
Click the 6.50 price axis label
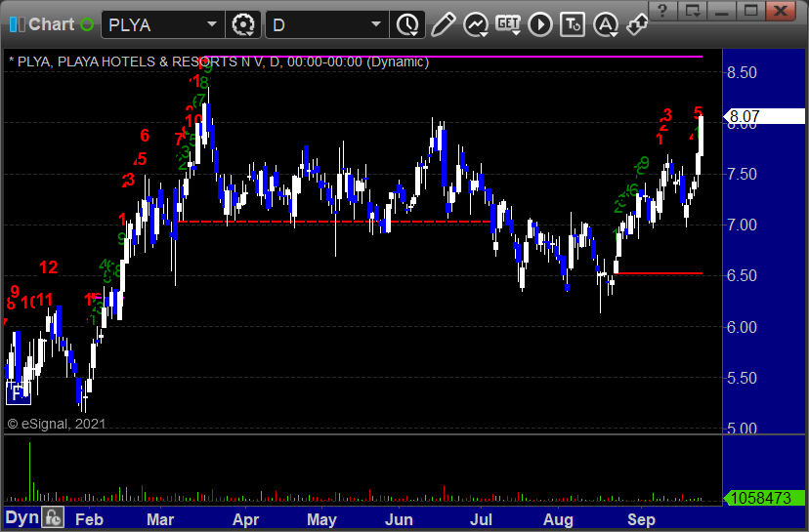(742, 275)
